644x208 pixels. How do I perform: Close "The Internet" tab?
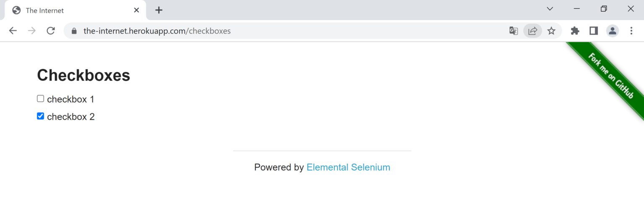[136, 10]
